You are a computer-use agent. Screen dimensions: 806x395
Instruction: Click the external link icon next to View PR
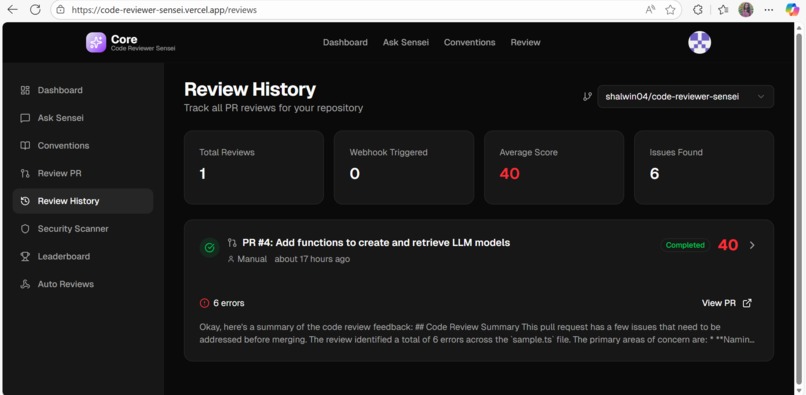coord(747,303)
